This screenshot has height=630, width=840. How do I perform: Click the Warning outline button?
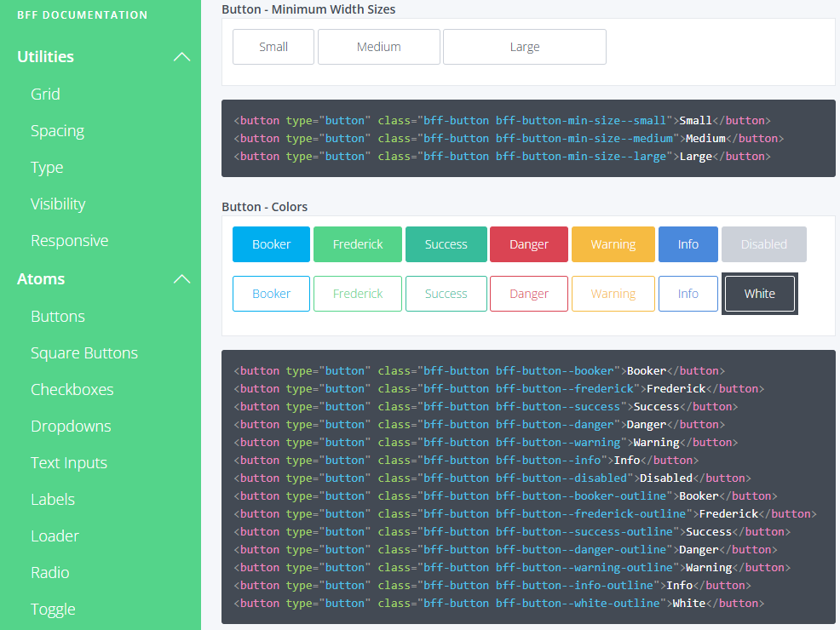[613, 293]
